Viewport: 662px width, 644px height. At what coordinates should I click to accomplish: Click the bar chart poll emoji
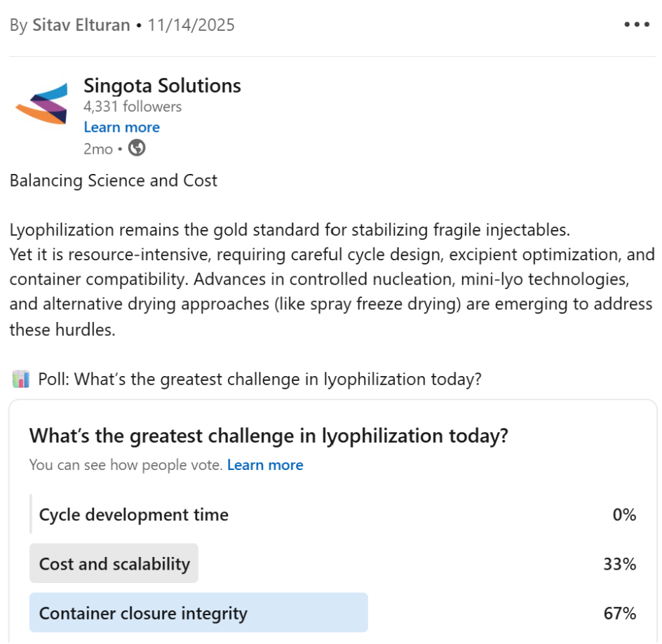point(21,380)
